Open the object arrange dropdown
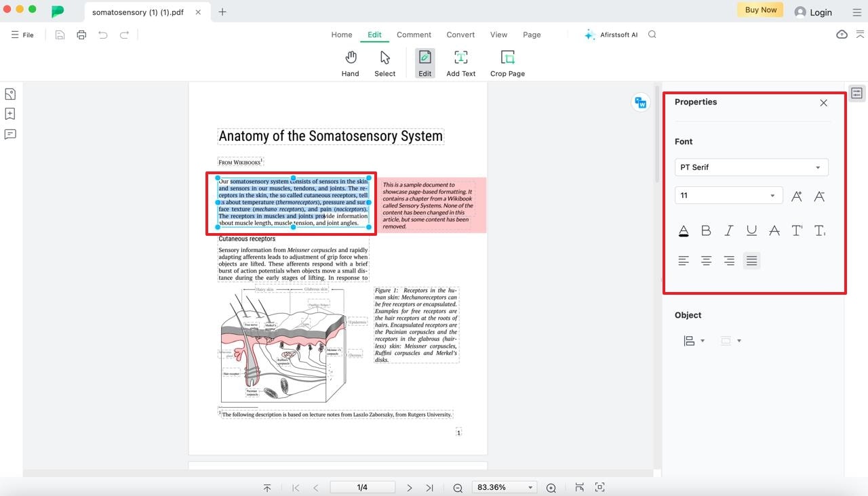 pyautogui.click(x=730, y=341)
